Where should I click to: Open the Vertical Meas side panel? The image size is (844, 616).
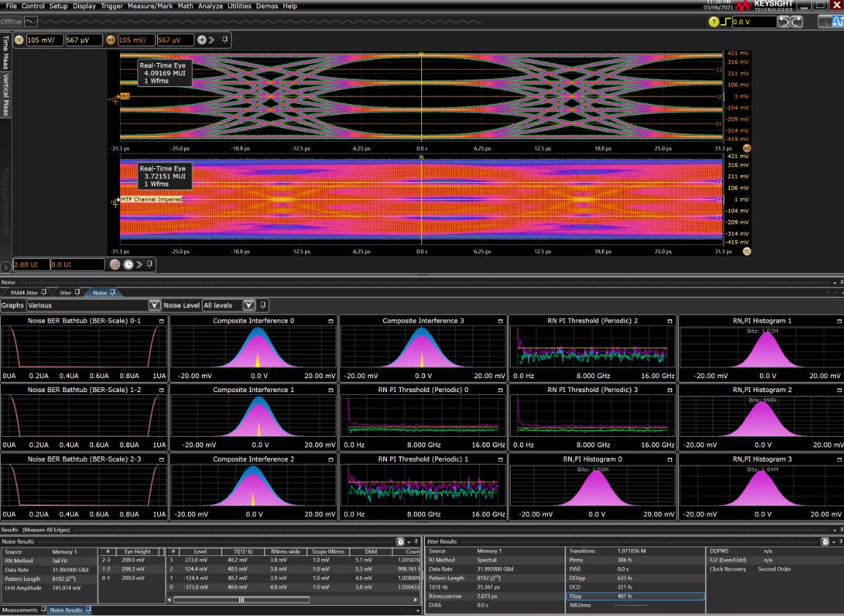(6, 95)
